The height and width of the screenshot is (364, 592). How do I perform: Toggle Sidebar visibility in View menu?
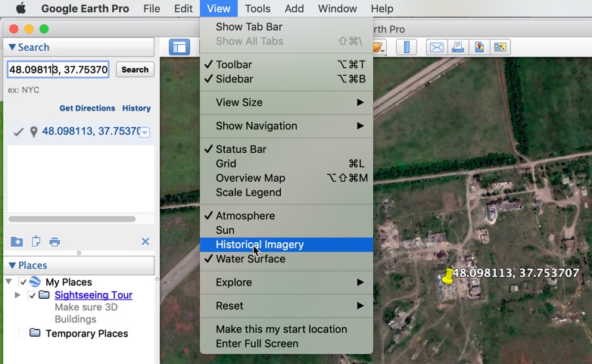tap(286, 79)
